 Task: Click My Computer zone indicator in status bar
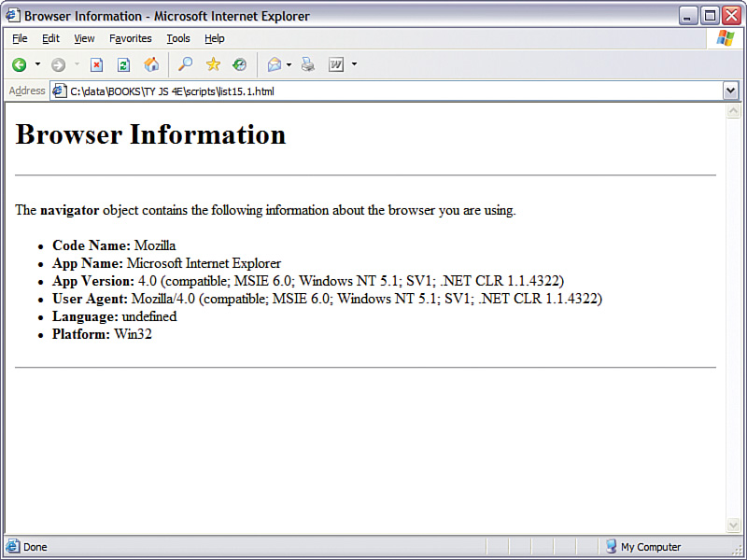click(x=641, y=546)
